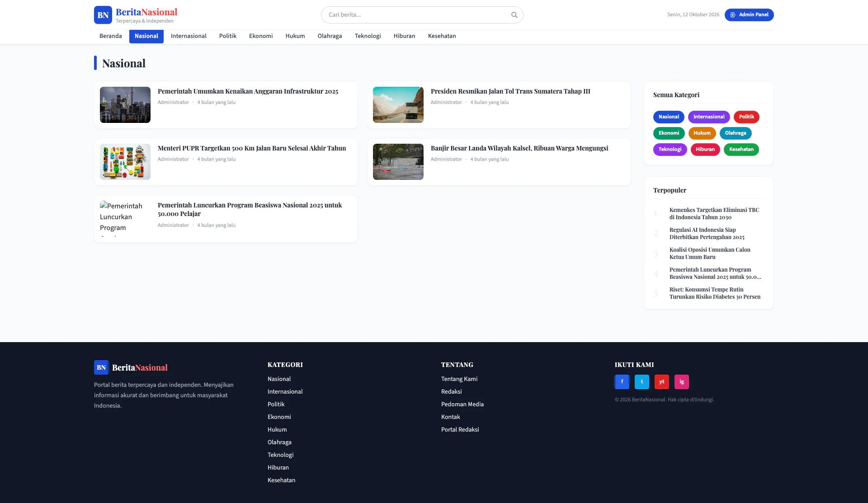The width and height of the screenshot is (868, 503).
Task: Open article Menteri PUPR Targetkan 500 Km
Action: point(252,148)
